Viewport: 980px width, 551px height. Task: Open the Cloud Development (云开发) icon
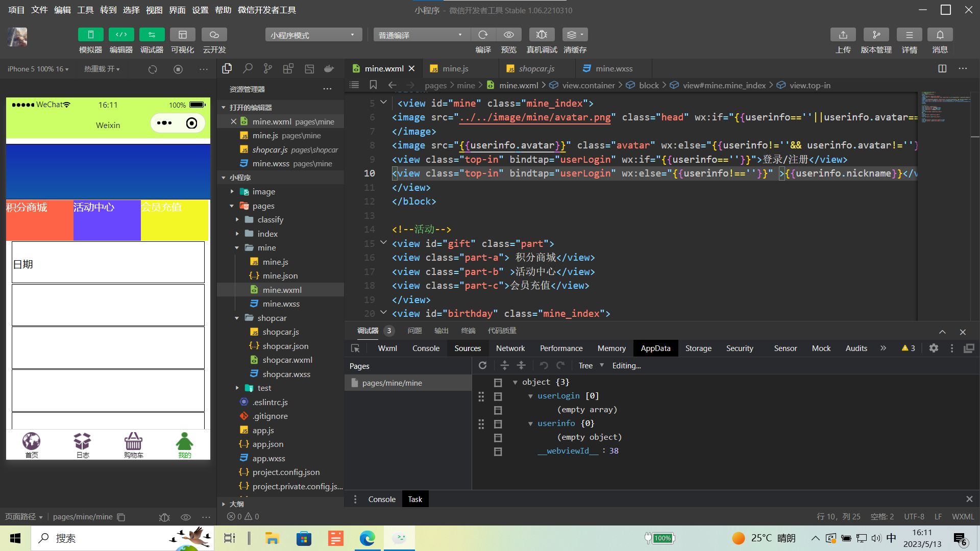(x=214, y=35)
